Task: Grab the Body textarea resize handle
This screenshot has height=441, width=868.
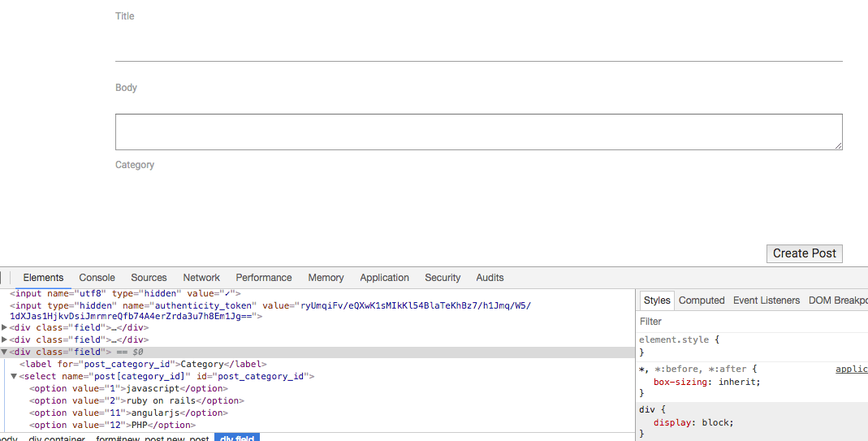Action: (x=838, y=145)
